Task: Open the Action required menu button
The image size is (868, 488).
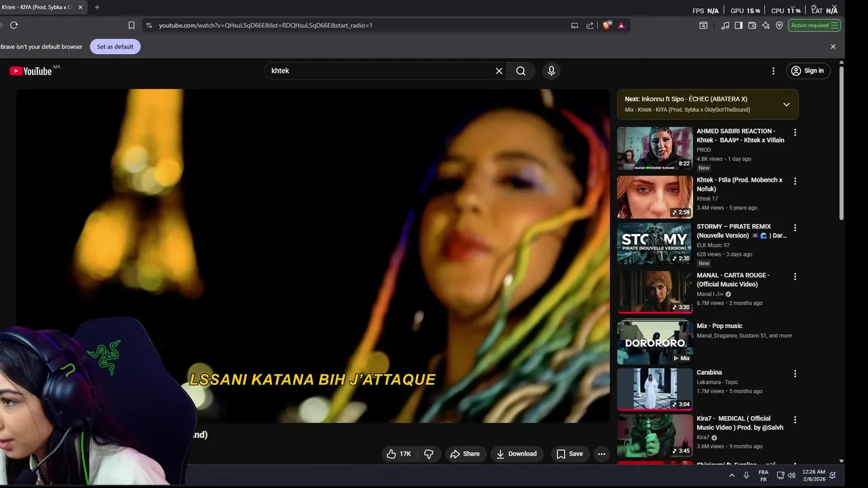Action: point(814,25)
